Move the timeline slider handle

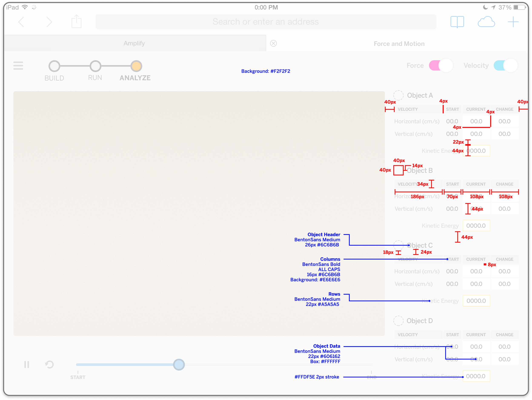click(179, 365)
